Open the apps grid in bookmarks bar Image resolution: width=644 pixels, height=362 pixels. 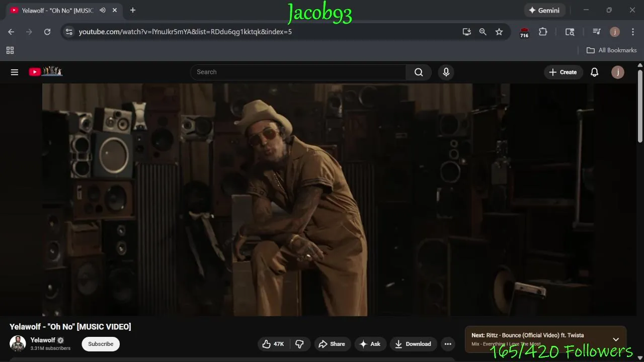[x=10, y=50]
